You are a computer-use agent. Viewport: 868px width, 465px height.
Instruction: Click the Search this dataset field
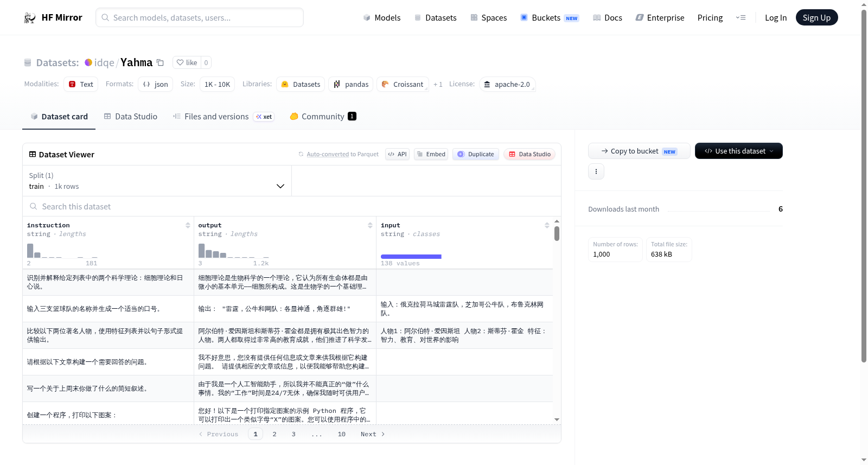click(292, 206)
